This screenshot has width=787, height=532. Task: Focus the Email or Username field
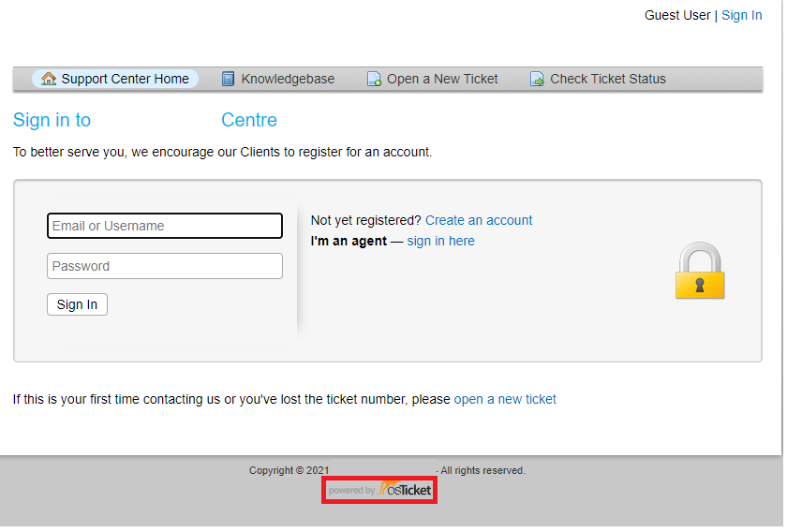[165, 226]
